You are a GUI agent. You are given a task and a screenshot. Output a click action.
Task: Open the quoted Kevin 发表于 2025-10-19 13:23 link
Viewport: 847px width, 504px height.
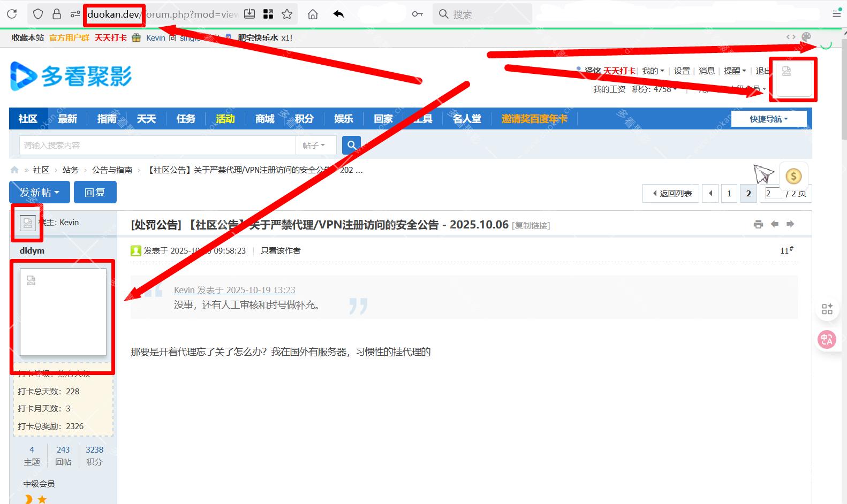(235, 290)
